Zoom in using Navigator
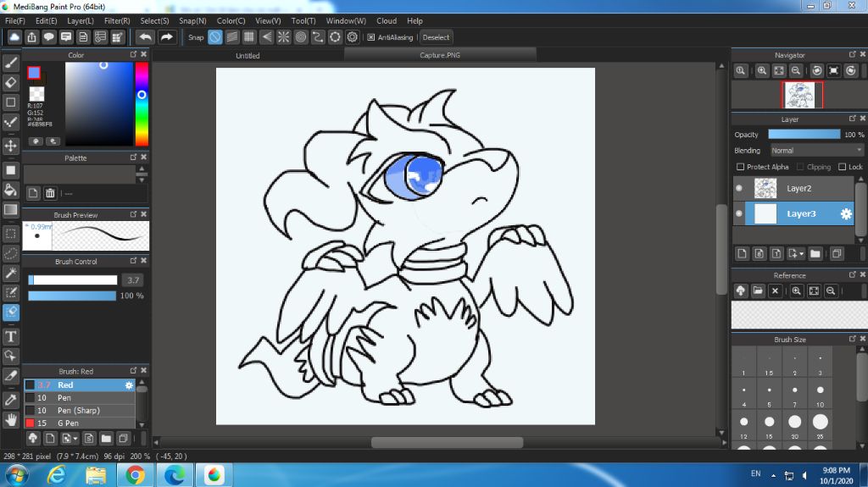The width and height of the screenshot is (868, 487). [x=762, y=71]
